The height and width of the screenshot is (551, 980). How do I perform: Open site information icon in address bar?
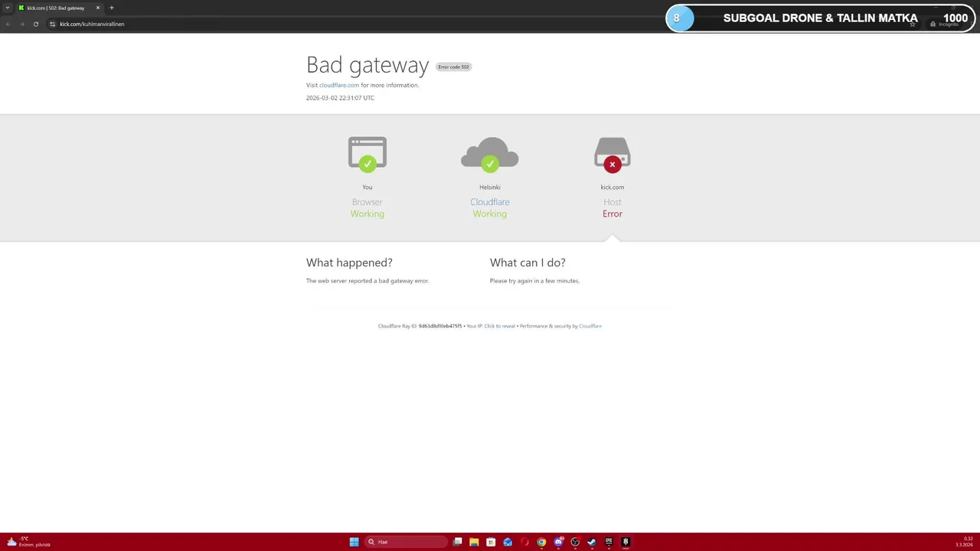point(52,24)
